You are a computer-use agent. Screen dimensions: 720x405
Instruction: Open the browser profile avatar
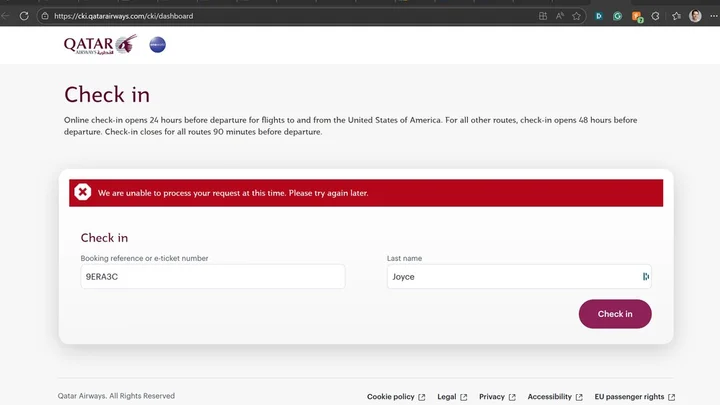point(695,16)
